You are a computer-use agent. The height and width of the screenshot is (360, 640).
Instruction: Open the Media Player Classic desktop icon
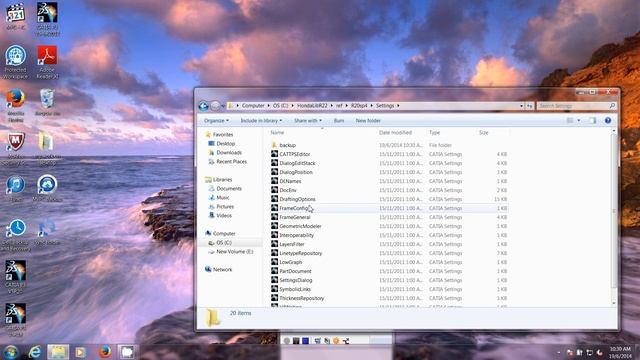pyautogui.click(x=16, y=13)
